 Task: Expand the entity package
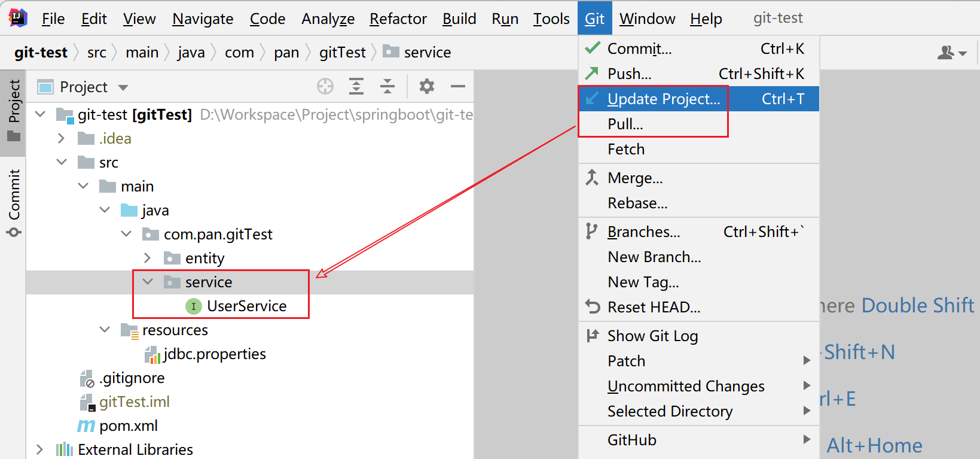point(148,258)
